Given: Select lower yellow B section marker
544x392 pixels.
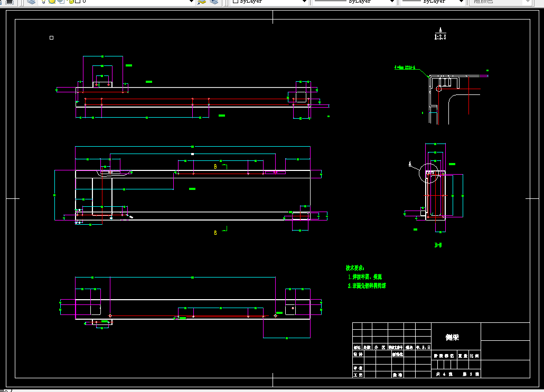Looking at the screenshot, I should coord(215,233).
